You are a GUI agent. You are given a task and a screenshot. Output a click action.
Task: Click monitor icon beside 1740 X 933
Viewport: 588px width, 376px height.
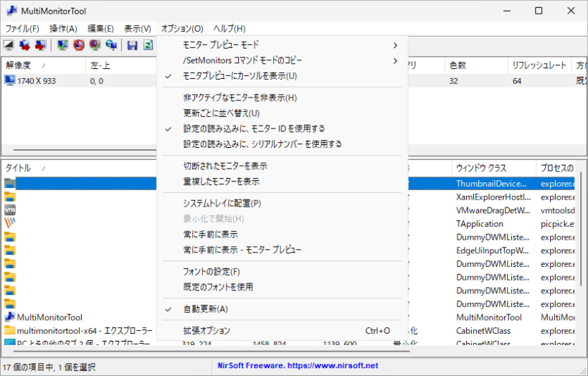(10, 80)
